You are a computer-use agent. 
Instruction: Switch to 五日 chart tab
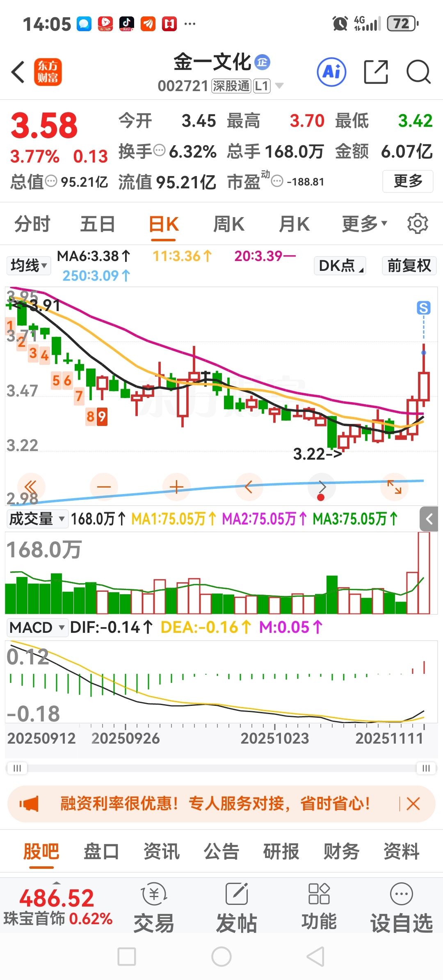98,224
